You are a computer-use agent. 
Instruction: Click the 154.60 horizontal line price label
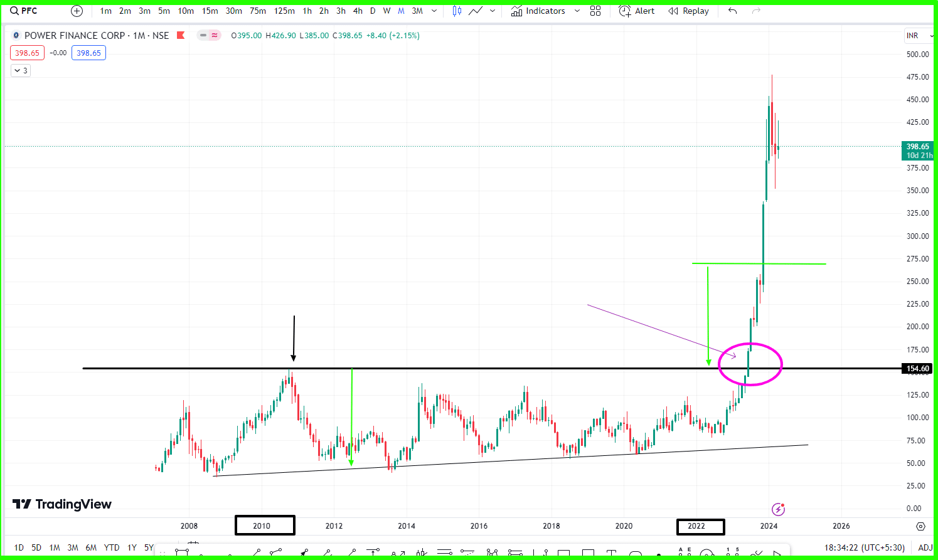pyautogui.click(x=917, y=369)
